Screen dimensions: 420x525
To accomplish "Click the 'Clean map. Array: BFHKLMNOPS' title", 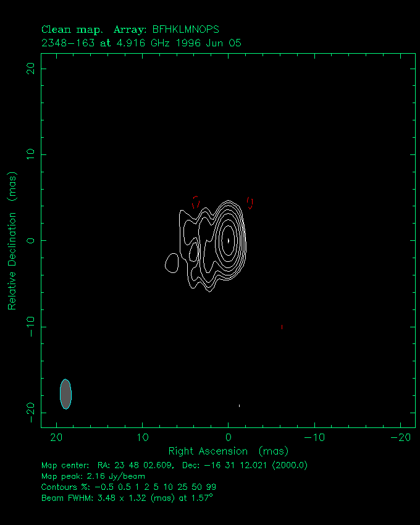I will 130,30.
